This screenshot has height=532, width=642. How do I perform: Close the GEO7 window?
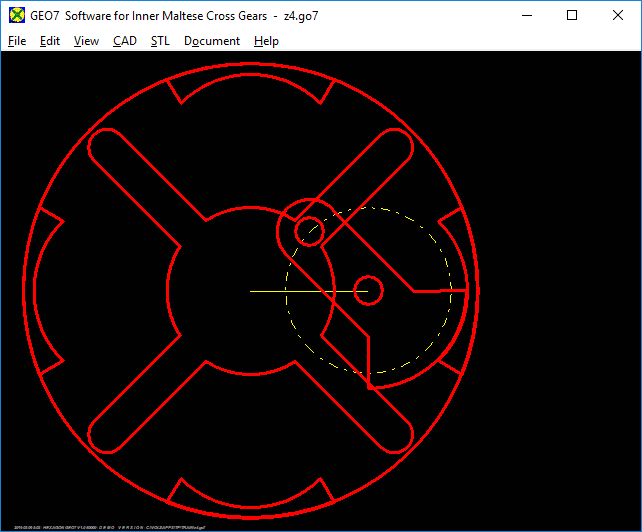(x=618, y=15)
